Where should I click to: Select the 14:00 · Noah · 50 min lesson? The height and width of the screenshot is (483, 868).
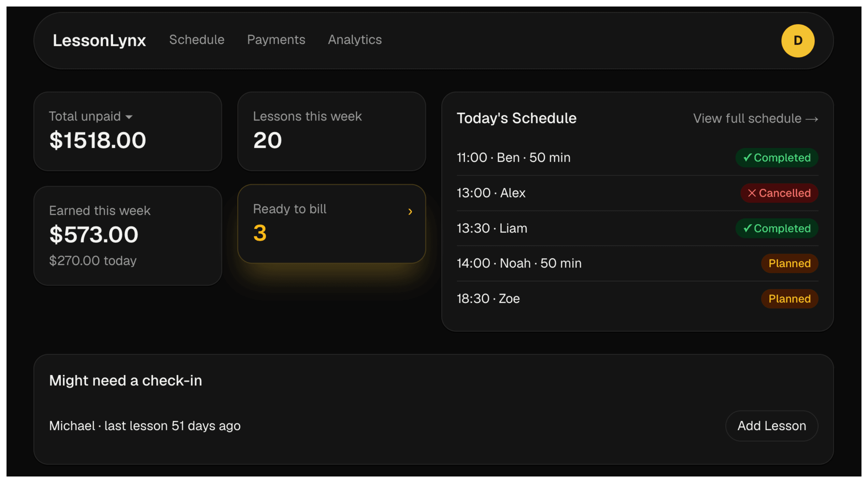pos(637,263)
